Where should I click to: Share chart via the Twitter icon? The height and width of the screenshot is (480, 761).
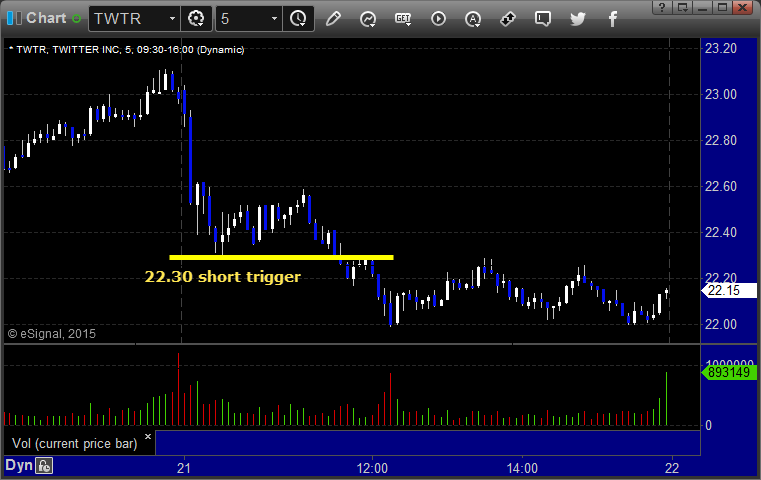578,19
